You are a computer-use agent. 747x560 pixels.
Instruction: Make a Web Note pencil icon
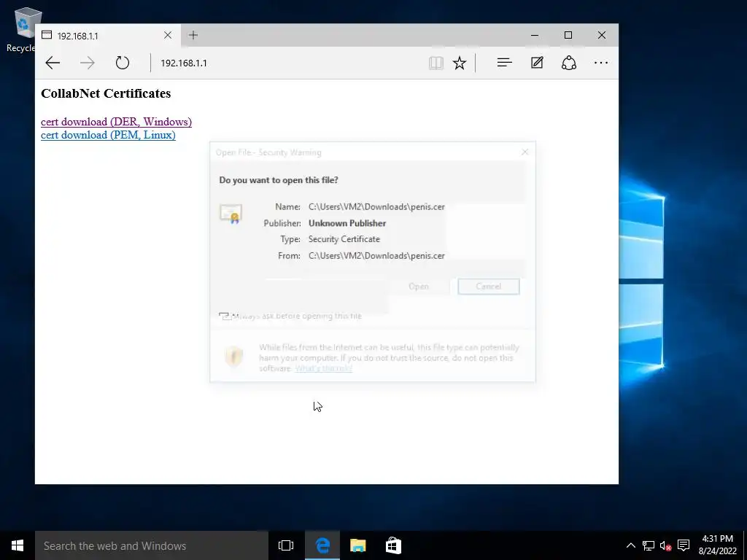point(537,63)
